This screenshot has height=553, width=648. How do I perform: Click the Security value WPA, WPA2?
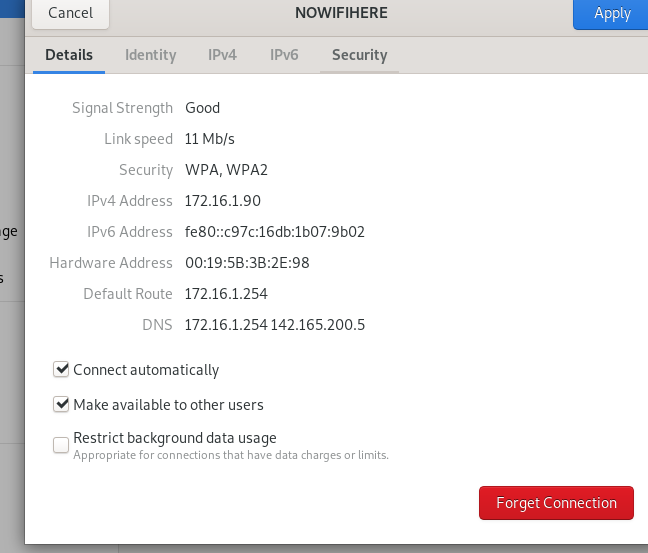tap(226, 170)
